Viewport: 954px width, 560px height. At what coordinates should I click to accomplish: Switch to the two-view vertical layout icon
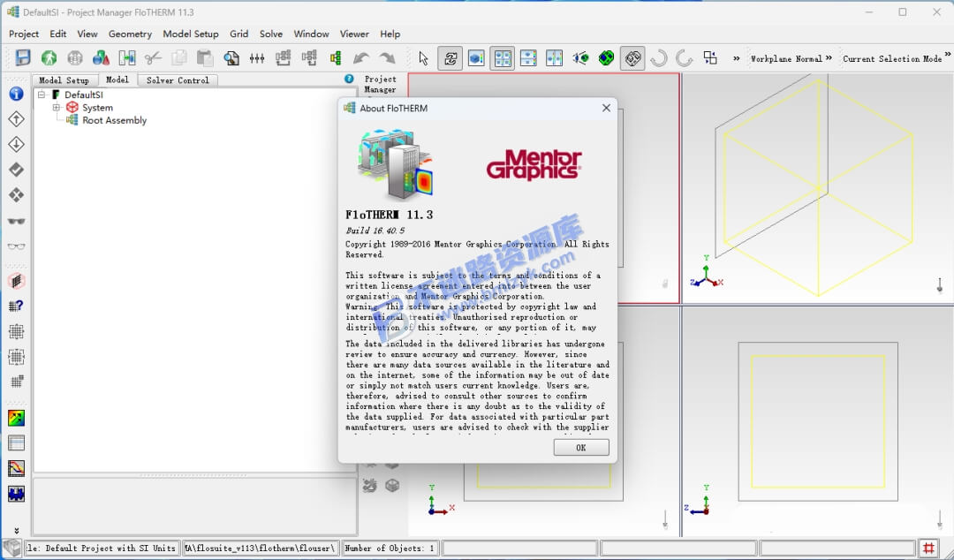[554, 57]
